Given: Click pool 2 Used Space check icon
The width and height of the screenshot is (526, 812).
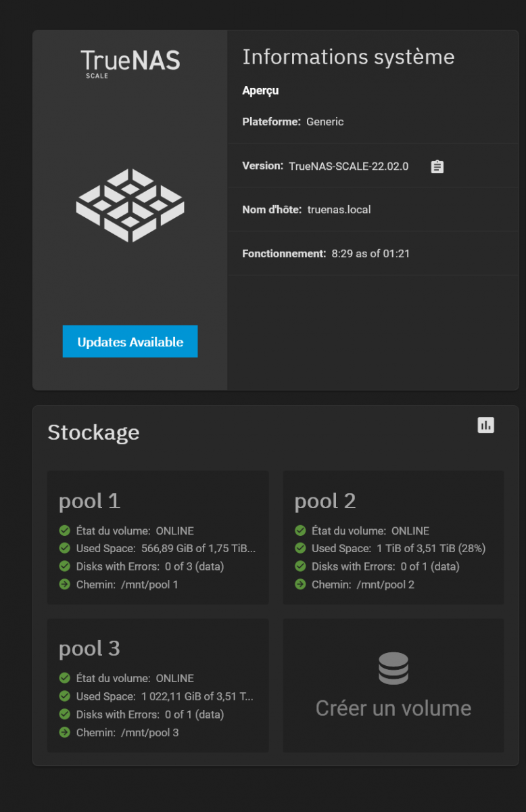Looking at the screenshot, I should [x=300, y=548].
